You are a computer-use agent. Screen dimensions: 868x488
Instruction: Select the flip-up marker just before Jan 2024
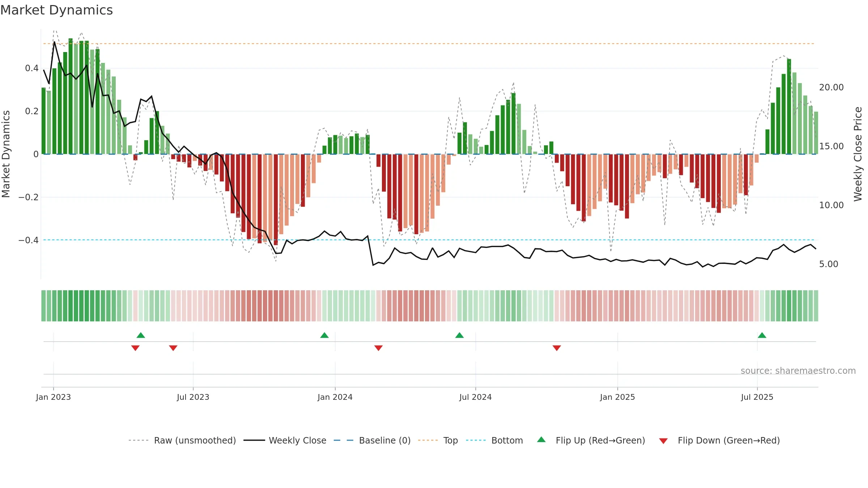tap(324, 335)
